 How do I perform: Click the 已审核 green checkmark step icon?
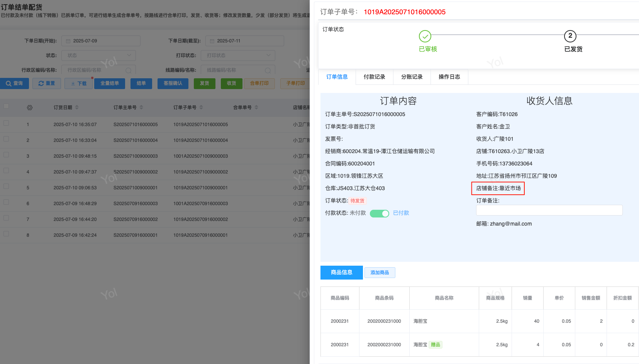click(425, 36)
